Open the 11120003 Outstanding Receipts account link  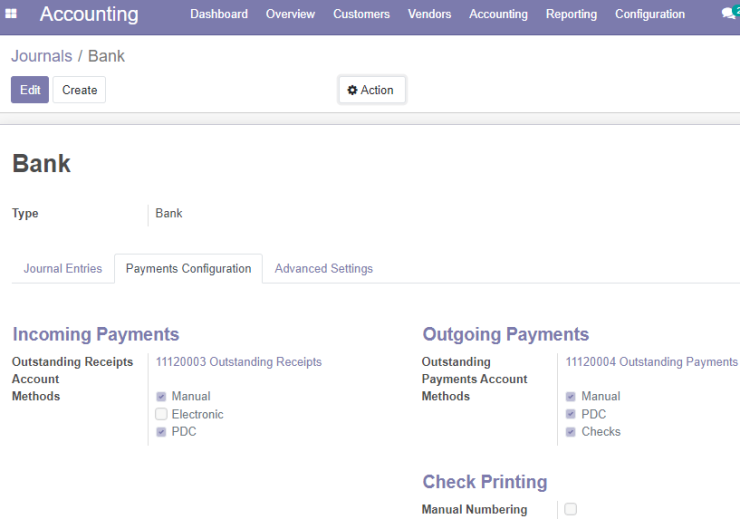coord(239,362)
